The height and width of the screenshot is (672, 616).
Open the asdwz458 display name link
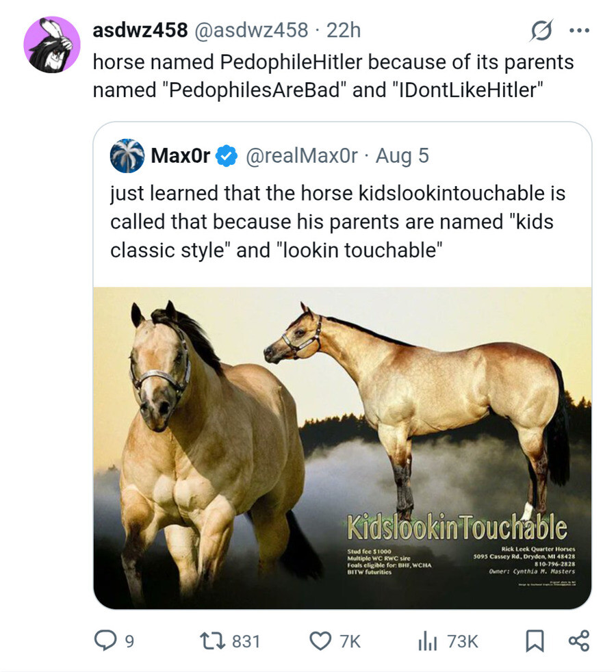[140, 30]
